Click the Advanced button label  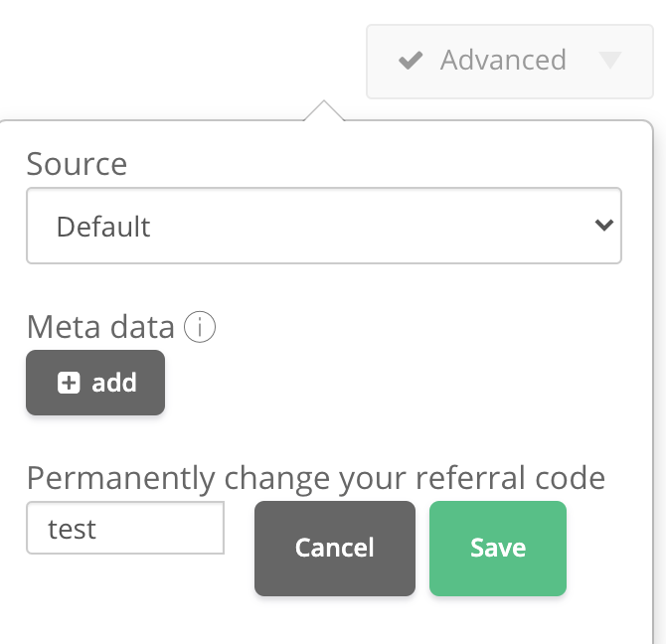[503, 61]
